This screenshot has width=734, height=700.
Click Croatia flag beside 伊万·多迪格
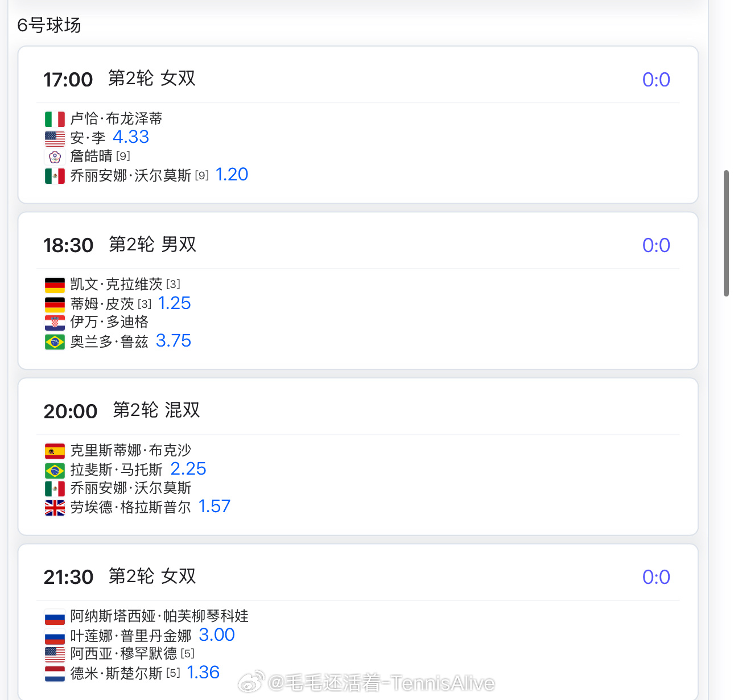(x=55, y=323)
